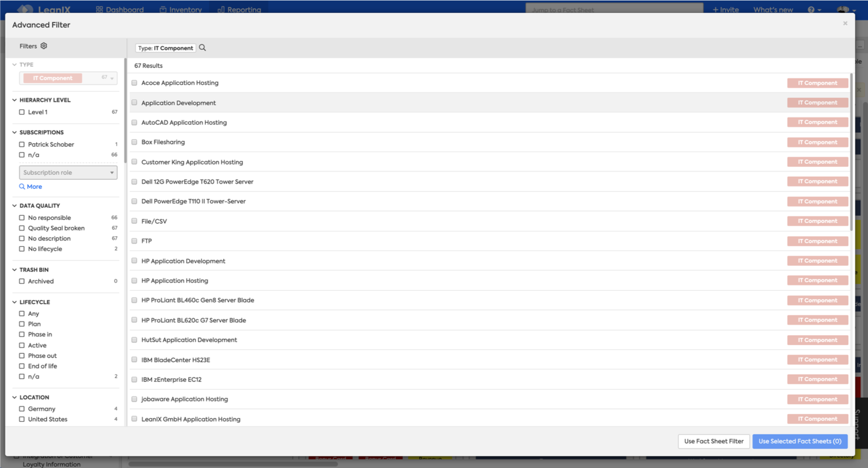Open the Filters settings gear icon
The width and height of the screenshot is (868, 468).
click(44, 46)
